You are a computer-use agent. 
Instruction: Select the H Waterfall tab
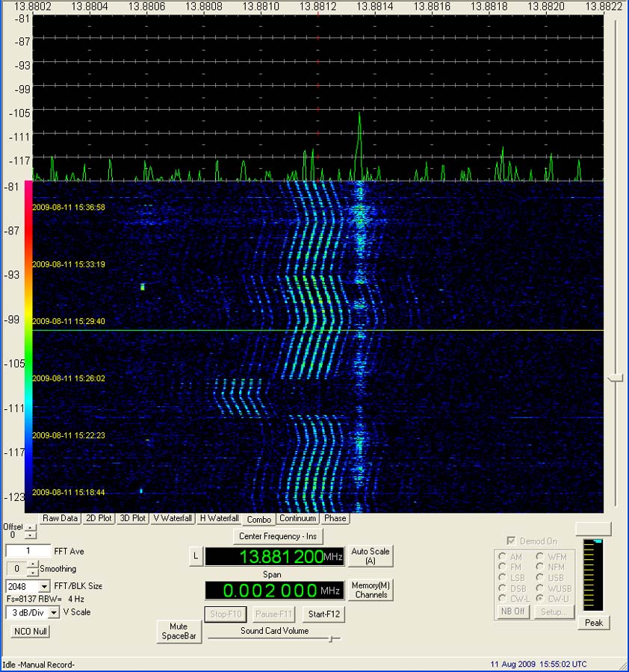point(219,518)
